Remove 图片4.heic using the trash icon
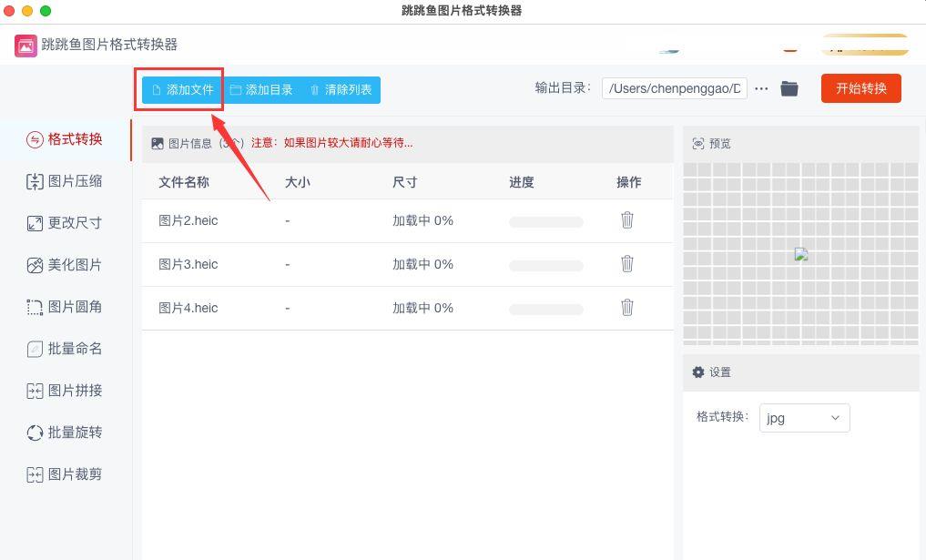Image resolution: width=926 pixels, height=560 pixels. pos(627,308)
